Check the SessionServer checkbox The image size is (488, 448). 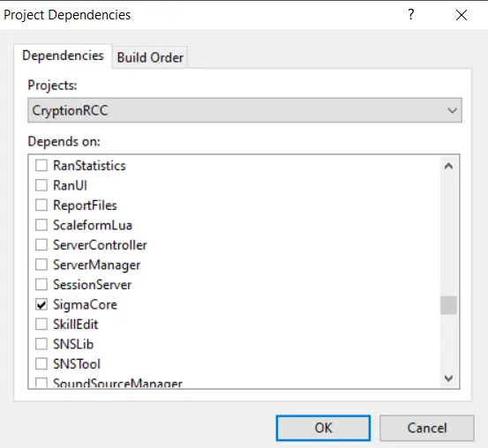pyautogui.click(x=41, y=285)
